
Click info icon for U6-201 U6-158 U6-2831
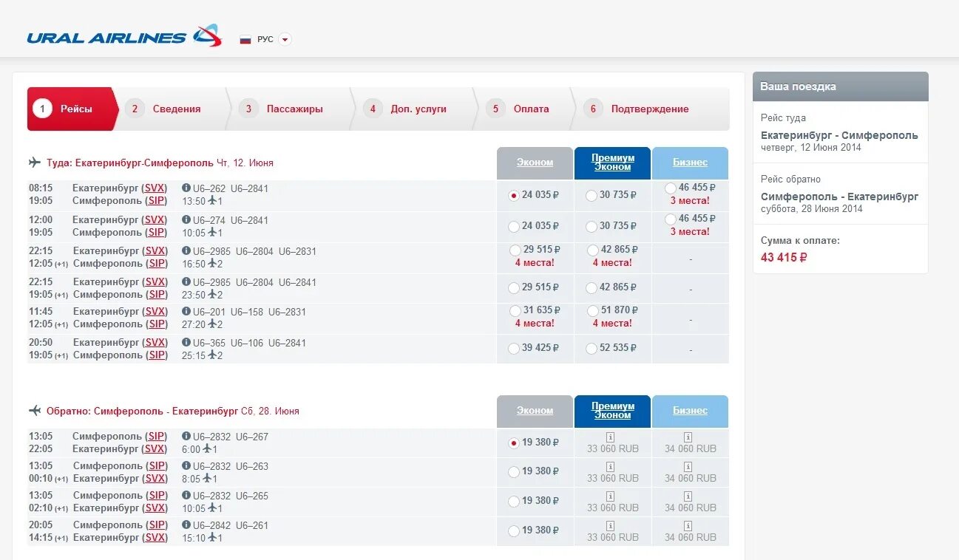186,311
